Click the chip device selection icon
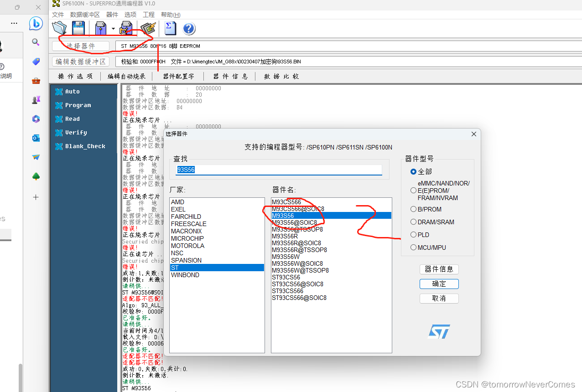Viewport: 582px width, 392px height. 148,28
